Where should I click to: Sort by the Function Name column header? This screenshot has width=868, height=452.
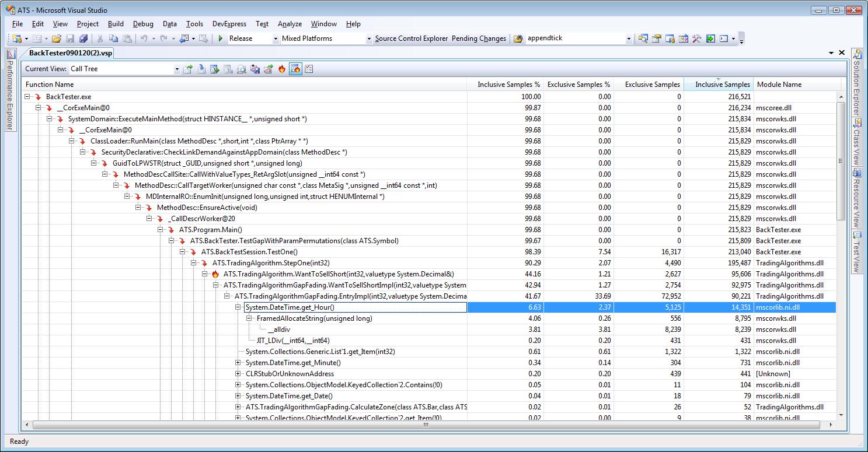click(245, 85)
